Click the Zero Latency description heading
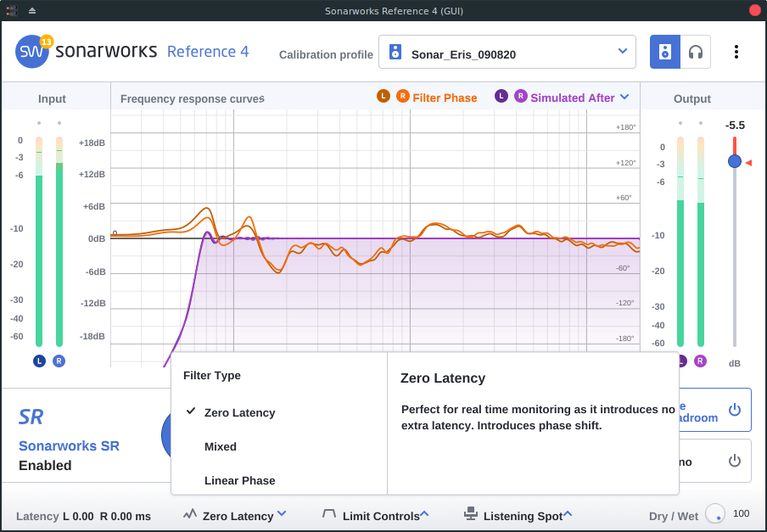The height and width of the screenshot is (532, 767). tap(443, 378)
